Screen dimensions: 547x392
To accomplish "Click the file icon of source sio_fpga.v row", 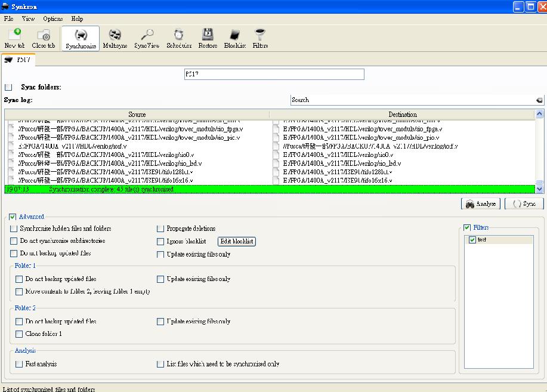I will tap(11, 129).
